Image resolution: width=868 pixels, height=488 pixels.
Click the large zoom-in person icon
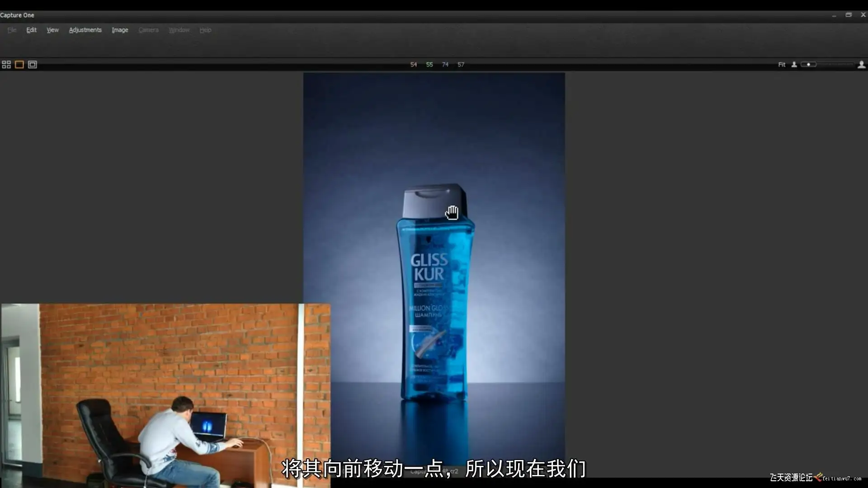click(862, 65)
